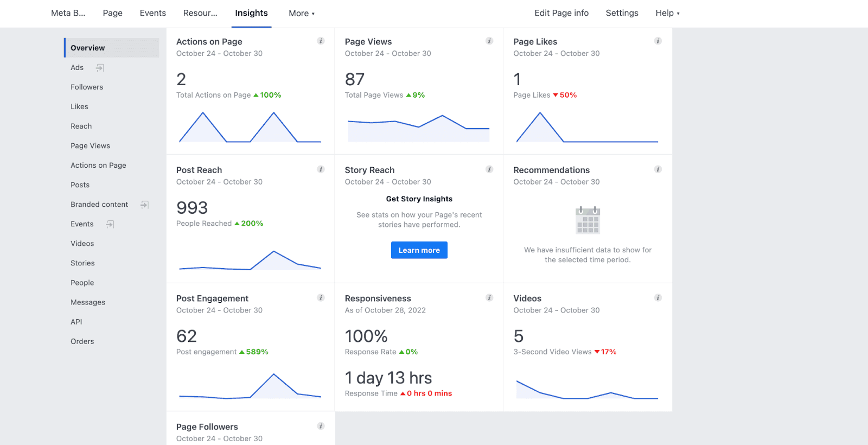Screen dimensions: 868x445
Task: Click the Post Engagement line chart
Action: [250, 386]
